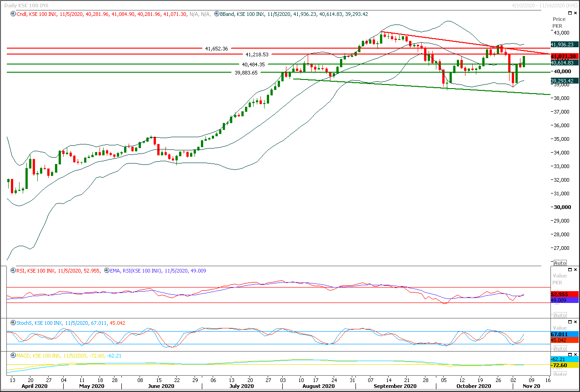Screen dimensions: 580x392
Task: Click the purple 49.009 EMA value tag
Action: tap(565, 300)
